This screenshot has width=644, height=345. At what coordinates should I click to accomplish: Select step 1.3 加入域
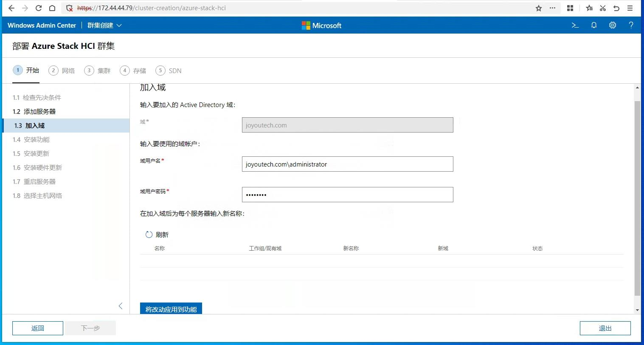66,125
